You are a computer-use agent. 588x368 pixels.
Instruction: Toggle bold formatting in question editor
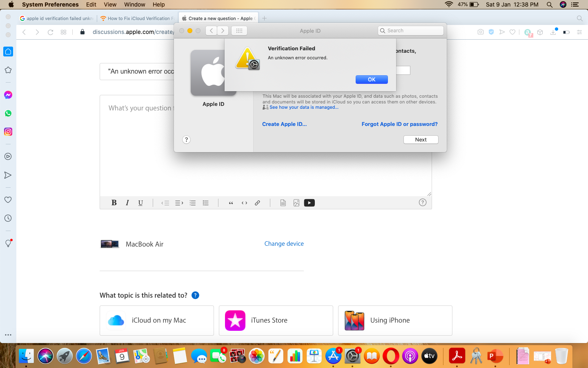click(114, 203)
